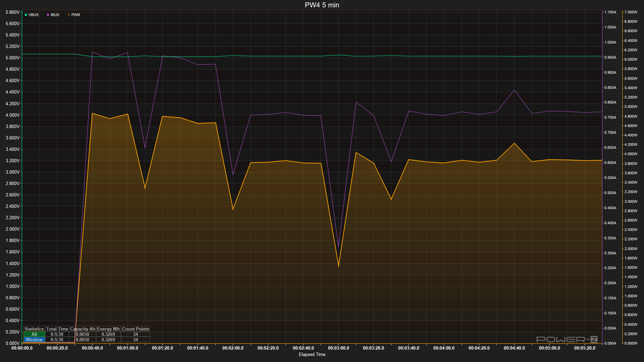Image resolution: width=644 pixels, height=362 pixels.
Task: Click the chart title PW4 5 min
Action: pyautogui.click(x=322, y=5)
